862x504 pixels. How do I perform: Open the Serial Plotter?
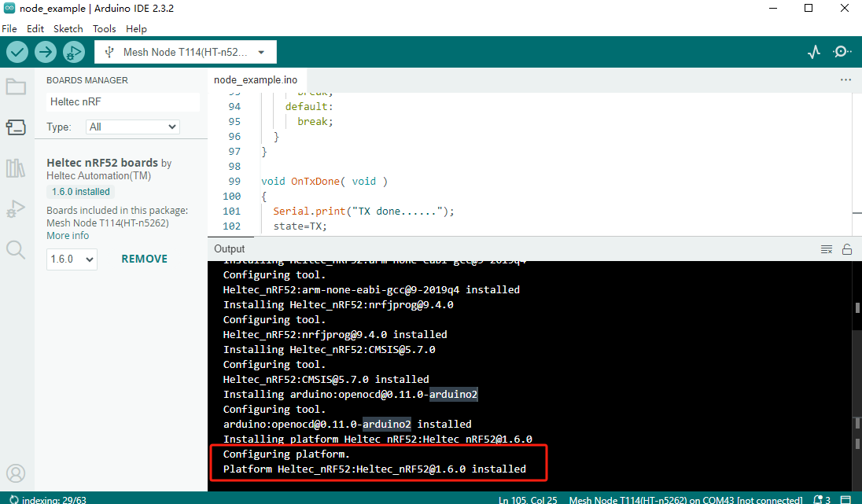pyautogui.click(x=814, y=52)
